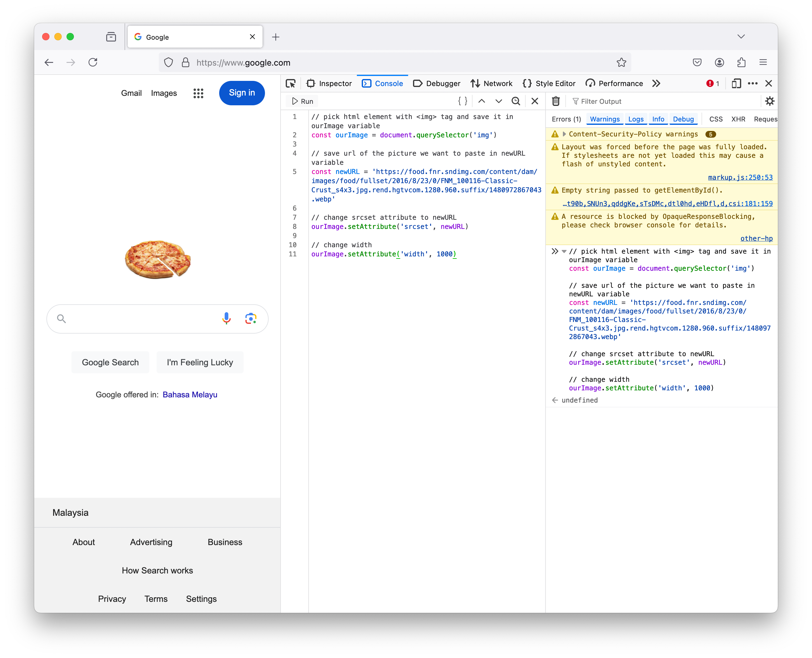Open the Google apps grid
812x658 pixels.
tap(198, 93)
